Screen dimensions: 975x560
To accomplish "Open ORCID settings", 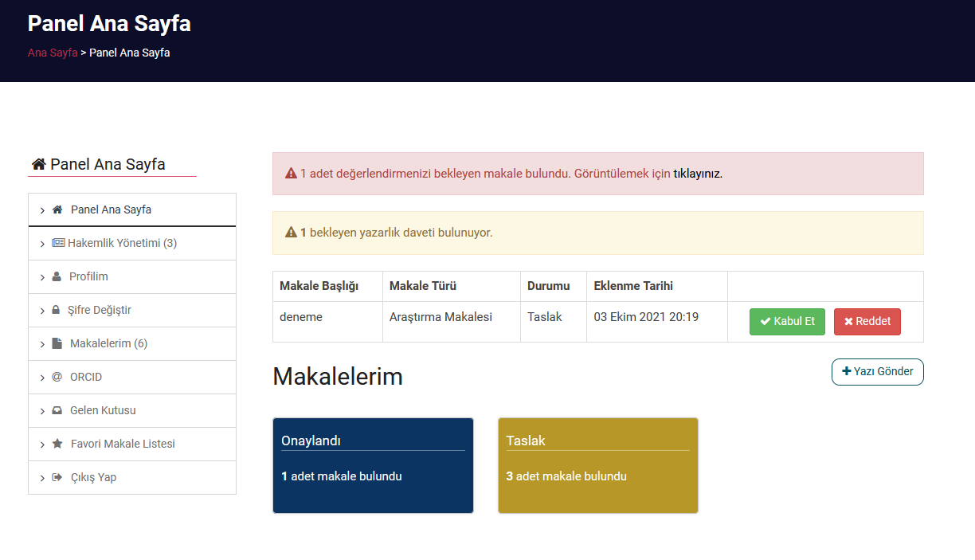I will tap(132, 377).
